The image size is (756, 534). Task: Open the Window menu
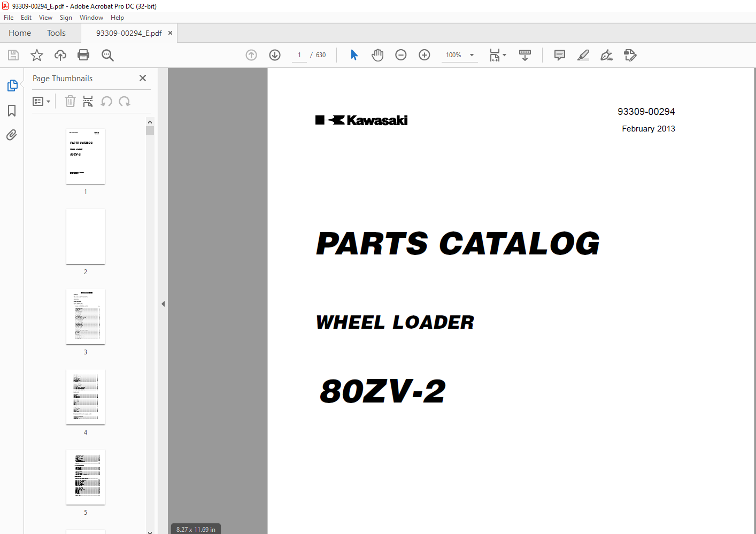tap(91, 18)
